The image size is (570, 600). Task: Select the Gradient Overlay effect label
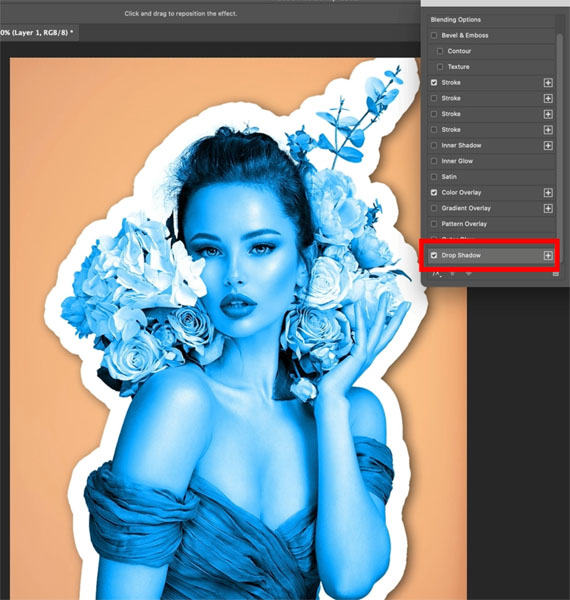(x=466, y=208)
